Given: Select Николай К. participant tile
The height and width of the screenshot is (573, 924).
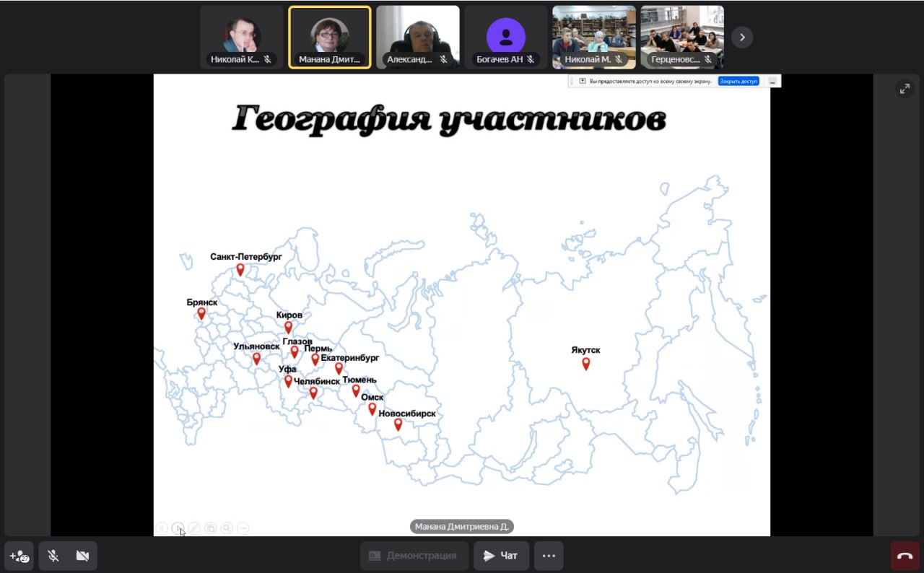Looking at the screenshot, I should pyautogui.click(x=241, y=37).
